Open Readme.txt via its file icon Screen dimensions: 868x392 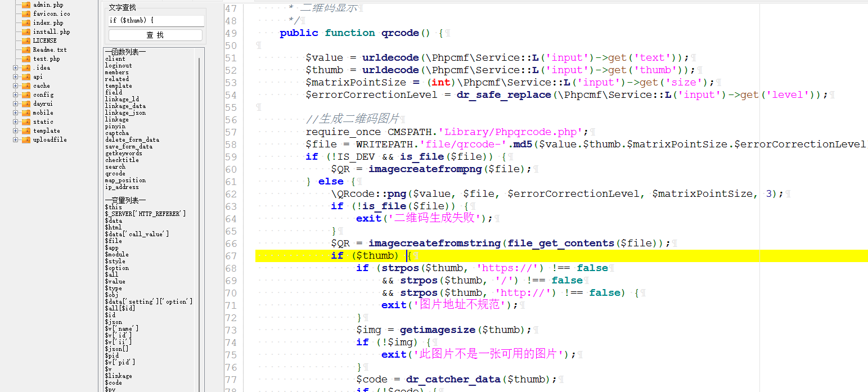click(x=25, y=49)
